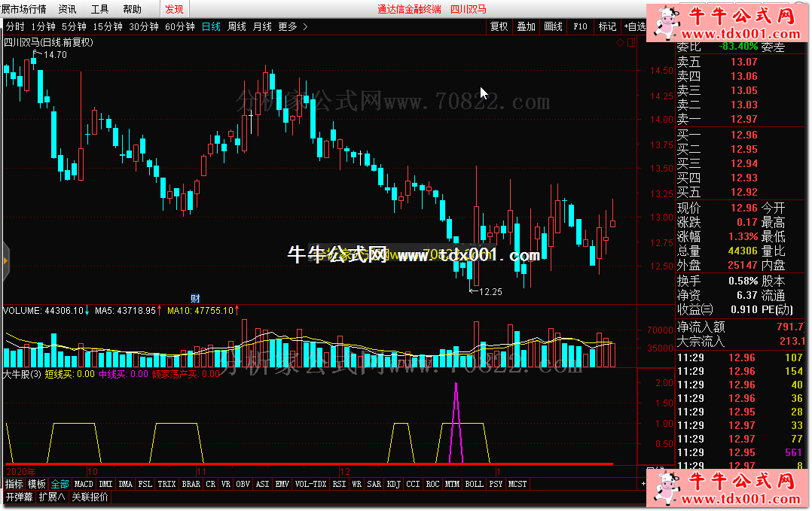Select the TRIX indicator
The width and height of the screenshot is (812, 511).
(x=166, y=484)
